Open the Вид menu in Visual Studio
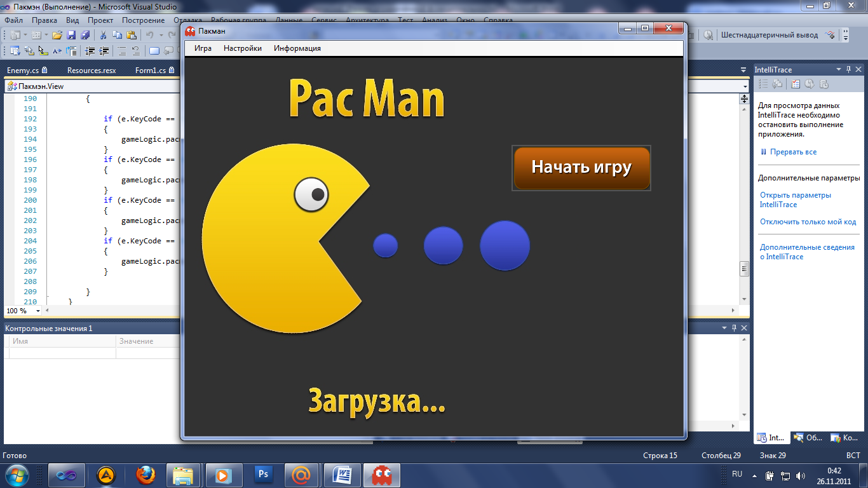Screen dimensions: 868x488 tap(72, 20)
